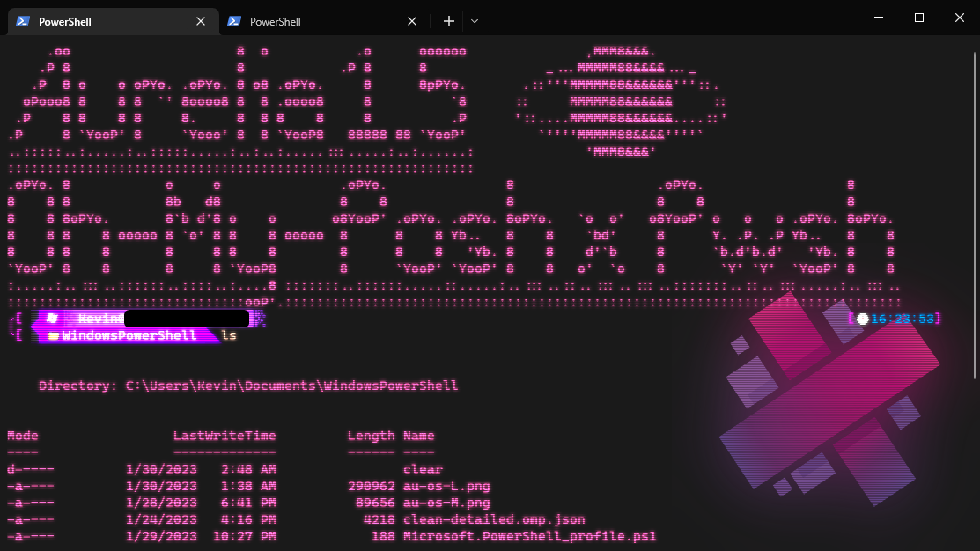
Task: Close the first PowerShell tab
Action: click(x=201, y=21)
